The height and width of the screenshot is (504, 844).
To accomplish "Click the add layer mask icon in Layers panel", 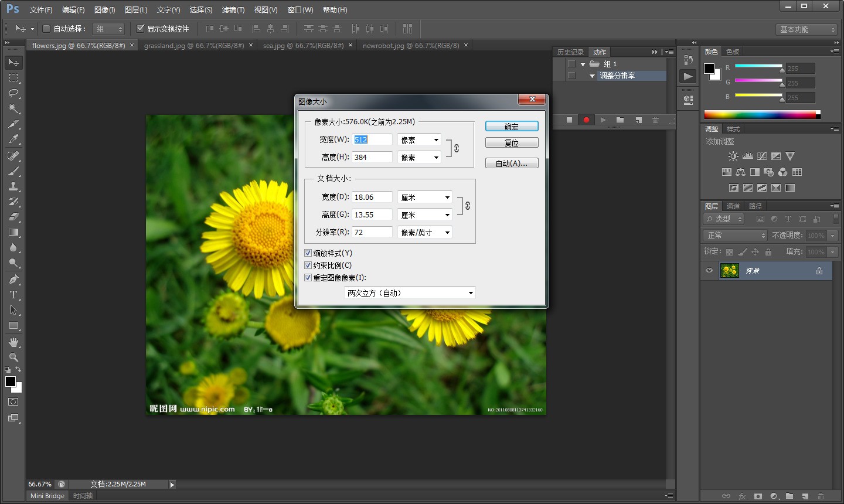I will tap(758, 496).
